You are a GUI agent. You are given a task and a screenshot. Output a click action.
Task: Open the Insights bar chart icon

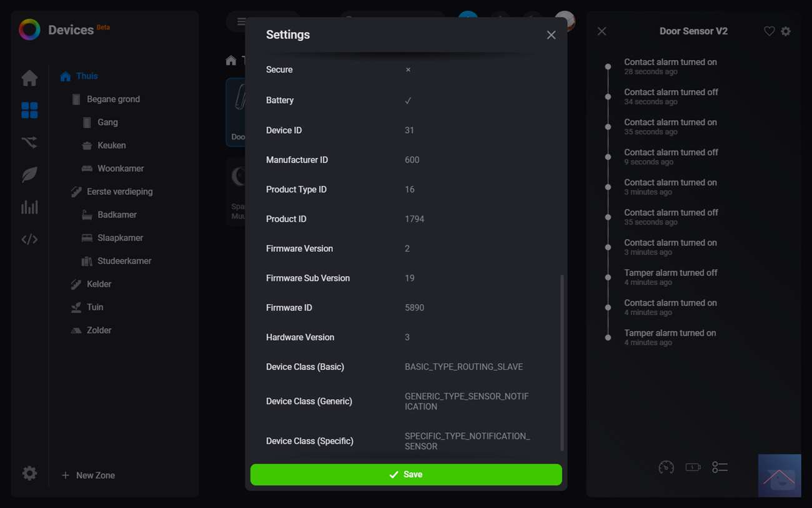click(29, 207)
